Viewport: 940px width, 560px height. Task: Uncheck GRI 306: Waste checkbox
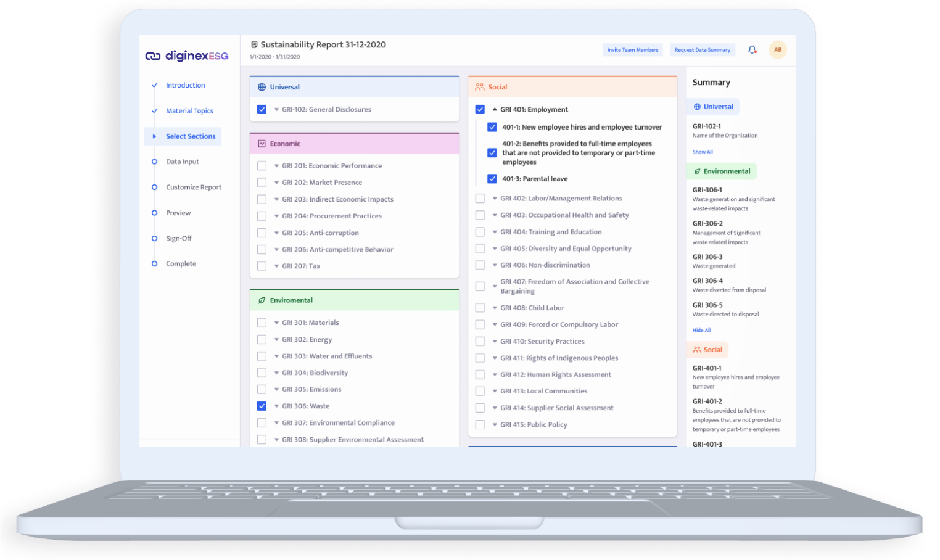(262, 406)
